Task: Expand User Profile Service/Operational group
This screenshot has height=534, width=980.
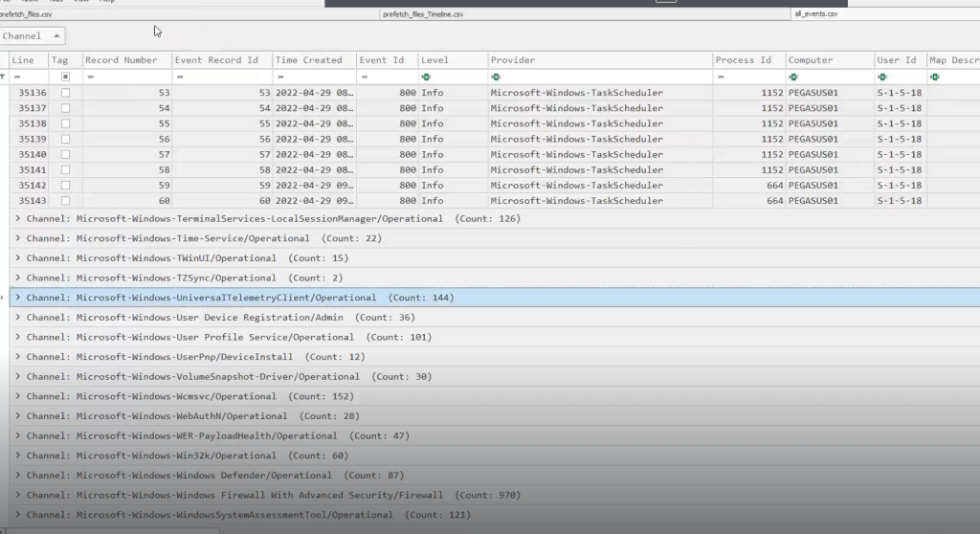Action: click(17, 337)
